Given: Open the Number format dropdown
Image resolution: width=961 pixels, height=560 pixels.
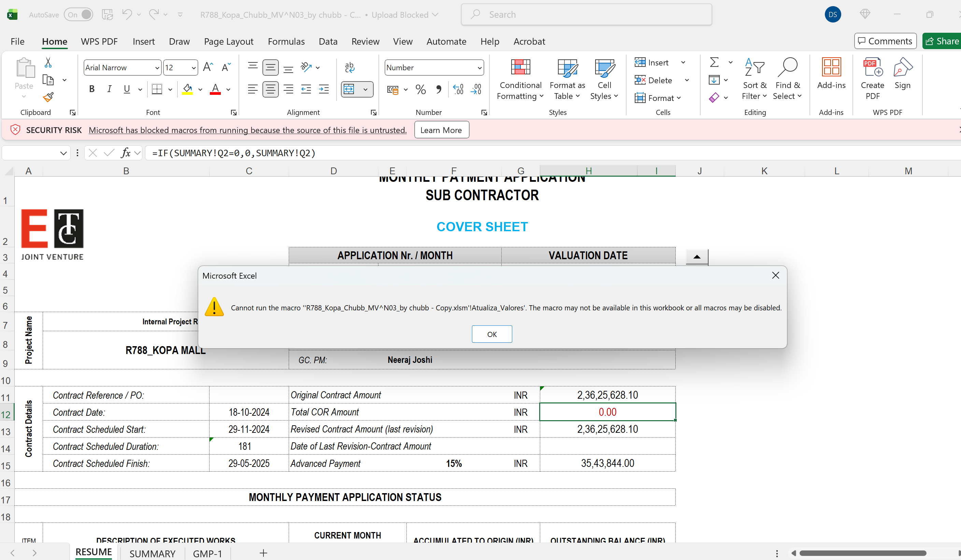Looking at the screenshot, I should click(x=479, y=68).
